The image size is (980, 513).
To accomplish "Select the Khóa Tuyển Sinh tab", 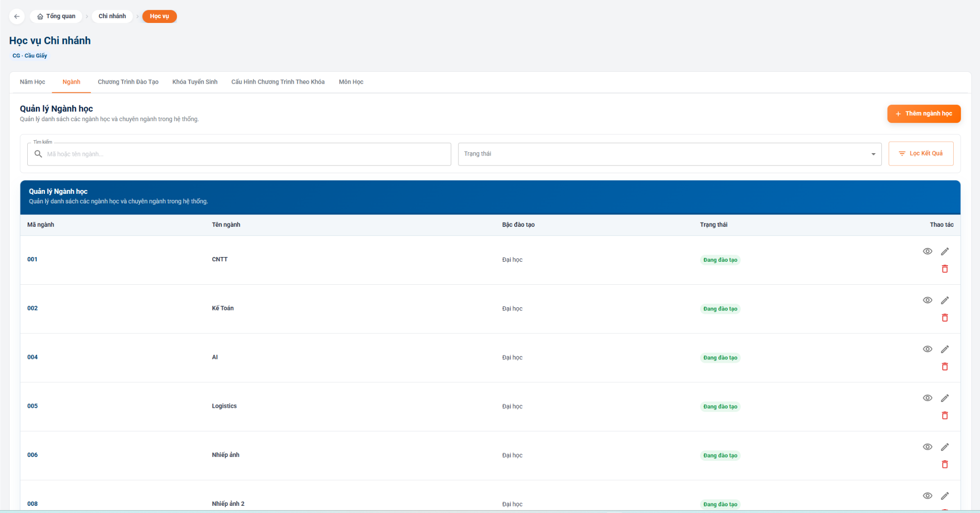I will 195,82.
